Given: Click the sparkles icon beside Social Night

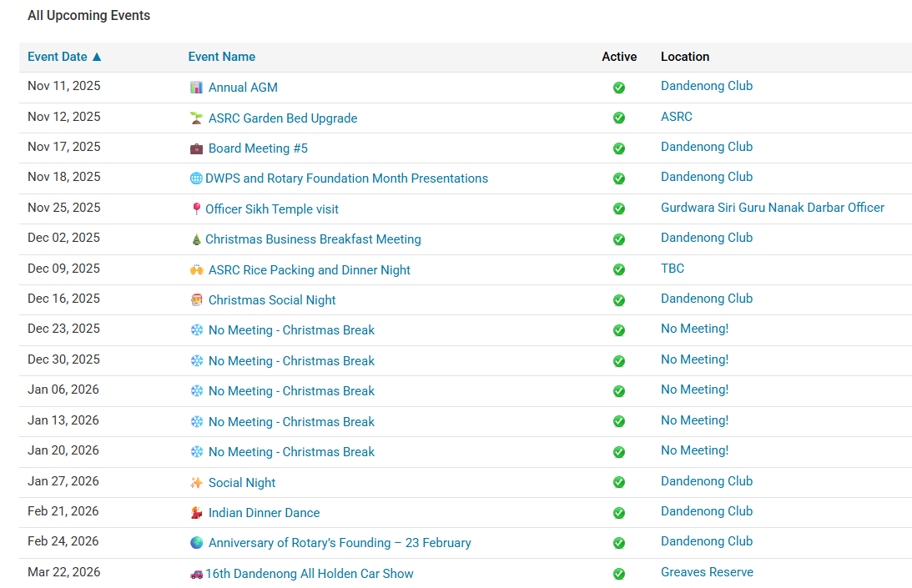Looking at the screenshot, I should [x=197, y=483].
